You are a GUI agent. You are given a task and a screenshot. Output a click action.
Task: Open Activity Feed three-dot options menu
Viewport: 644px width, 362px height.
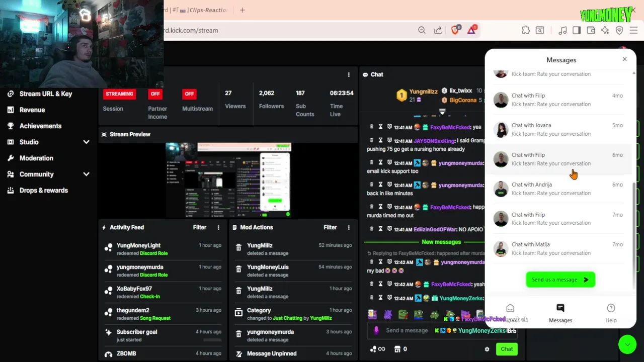click(218, 227)
